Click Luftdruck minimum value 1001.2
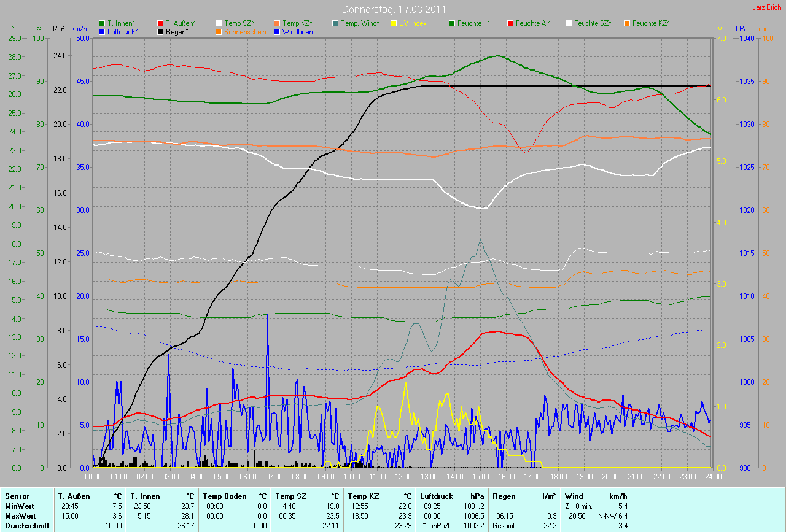The width and height of the screenshot is (786, 532). click(x=475, y=506)
